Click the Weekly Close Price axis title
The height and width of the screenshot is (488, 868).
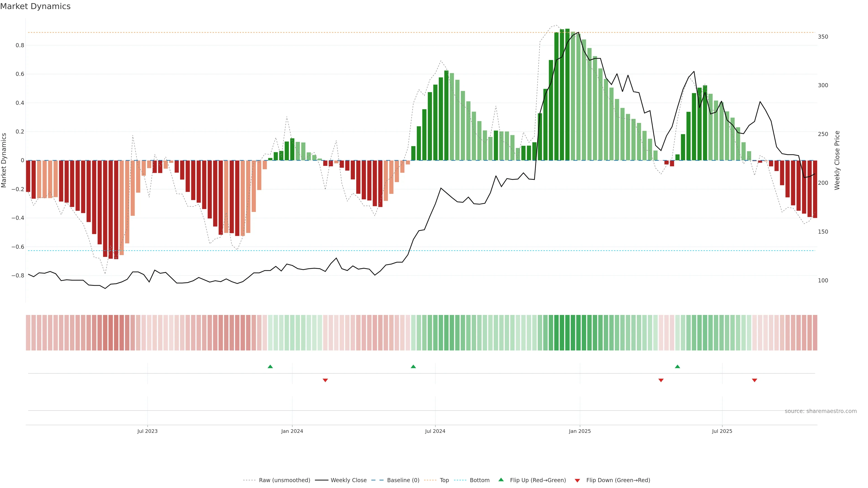pyautogui.click(x=837, y=160)
